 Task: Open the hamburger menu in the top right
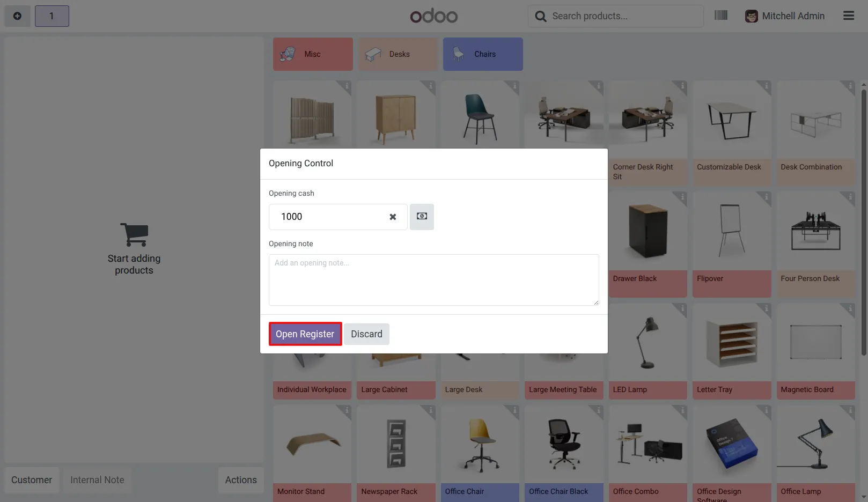tap(849, 16)
